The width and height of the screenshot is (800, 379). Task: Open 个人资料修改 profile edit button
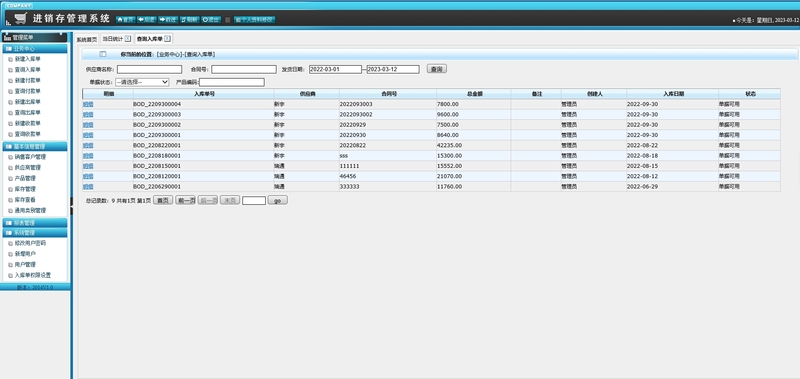click(x=255, y=19)
